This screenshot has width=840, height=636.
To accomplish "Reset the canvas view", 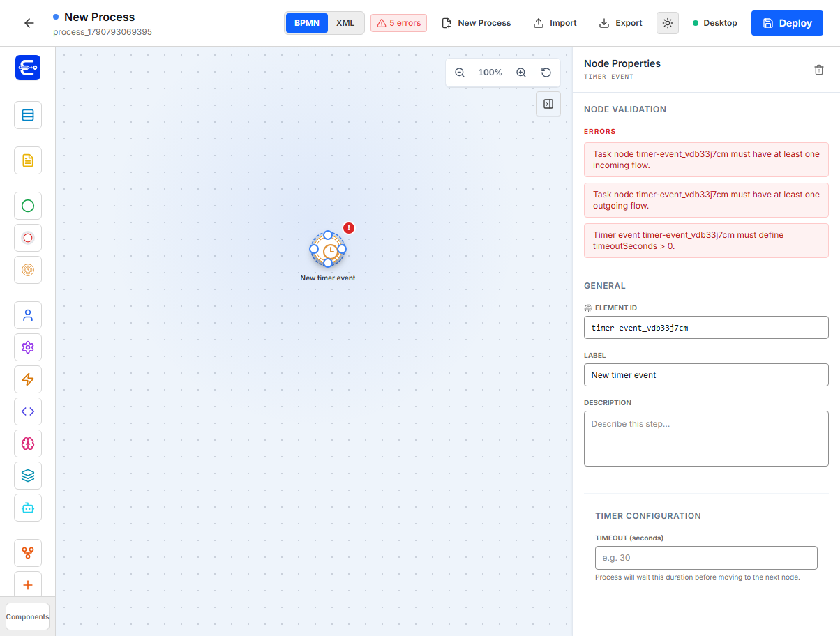I will coord(546,73).
